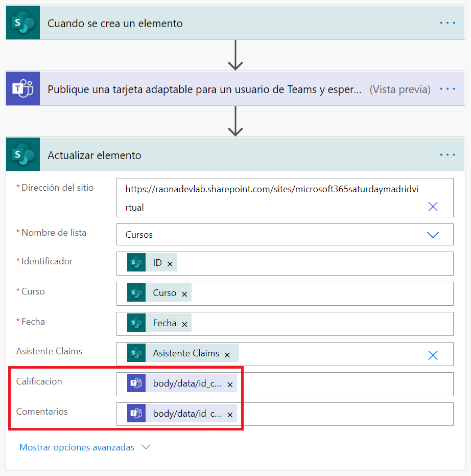Clear the 'Dirección del sitio' URL value

coord(433,207)
